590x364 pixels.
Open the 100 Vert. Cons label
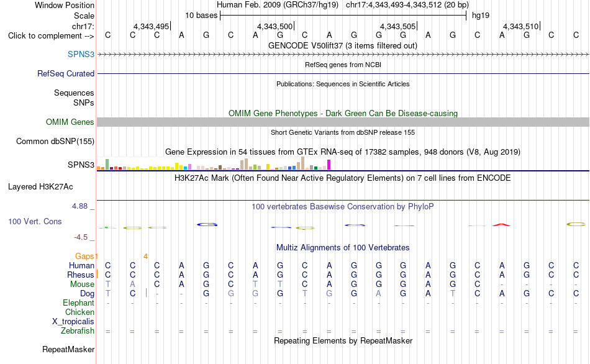point(35,221)
